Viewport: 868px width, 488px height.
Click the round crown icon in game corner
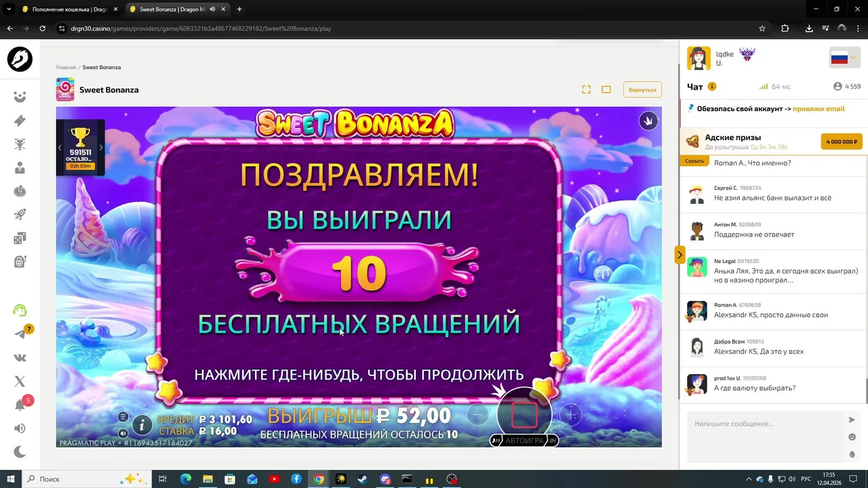[x=648, y=121]
